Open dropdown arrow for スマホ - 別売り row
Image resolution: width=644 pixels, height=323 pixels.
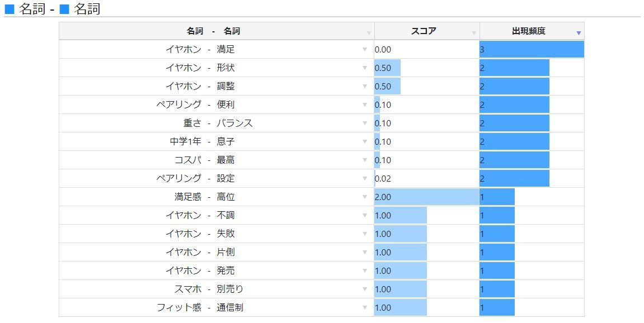[x=365, y=289]
